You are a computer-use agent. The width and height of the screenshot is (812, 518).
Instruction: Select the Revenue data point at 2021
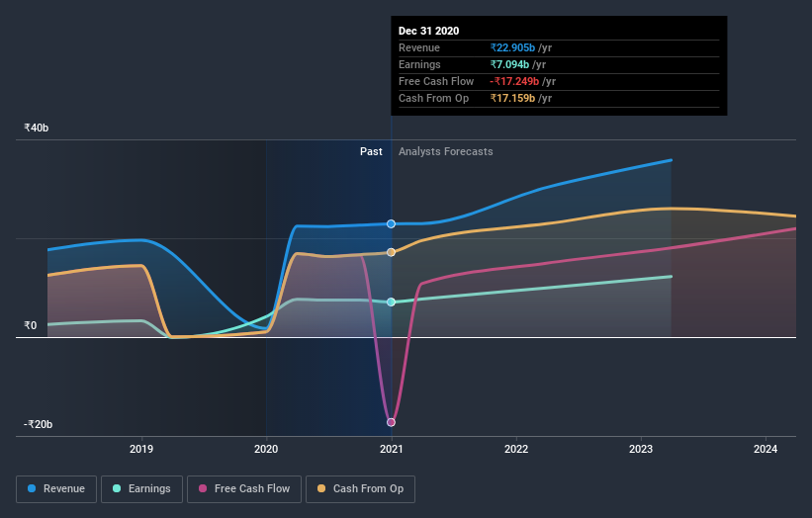[391, 224]
